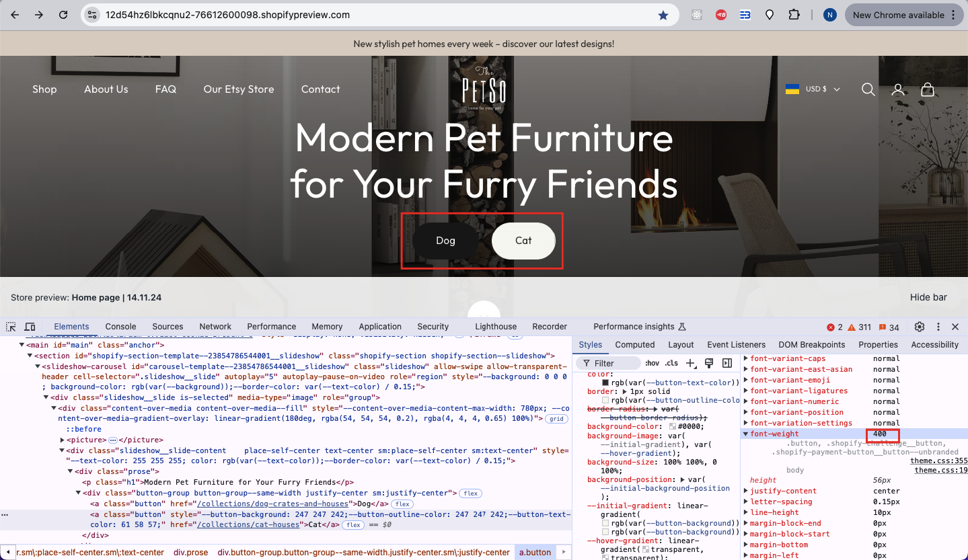Viewport: 968px width, 560px height.
Task: Open the shopping cart bag icon
Action: coord(928,89)
